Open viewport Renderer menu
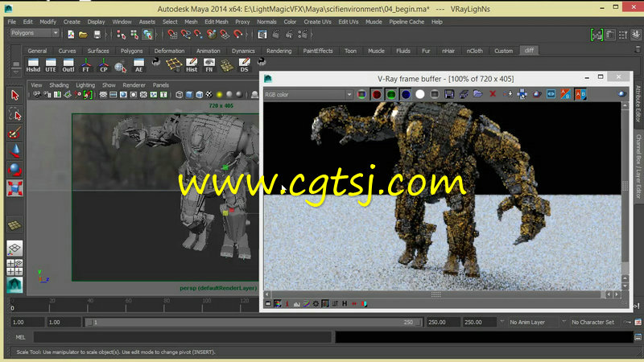Screen dimensions: 644x362 click(x=134, y=85)
